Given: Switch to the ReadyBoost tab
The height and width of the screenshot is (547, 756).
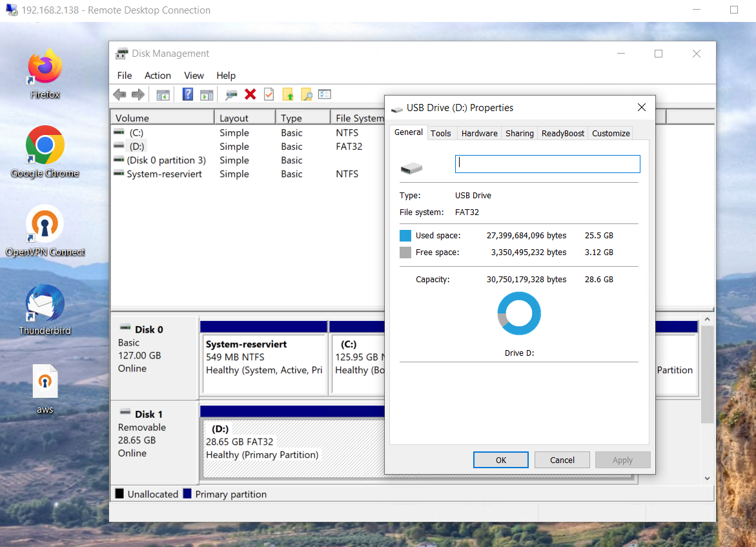Looking at the screenshot, I should point(563,133).
